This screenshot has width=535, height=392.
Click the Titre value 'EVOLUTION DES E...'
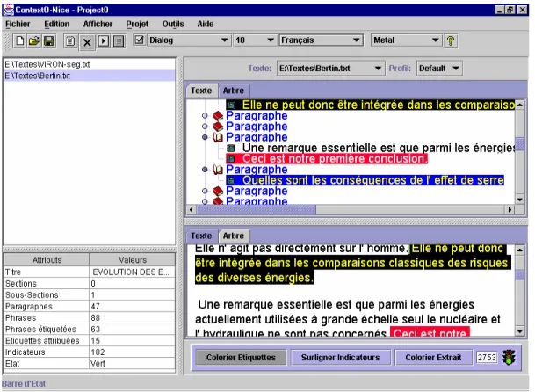133,272
